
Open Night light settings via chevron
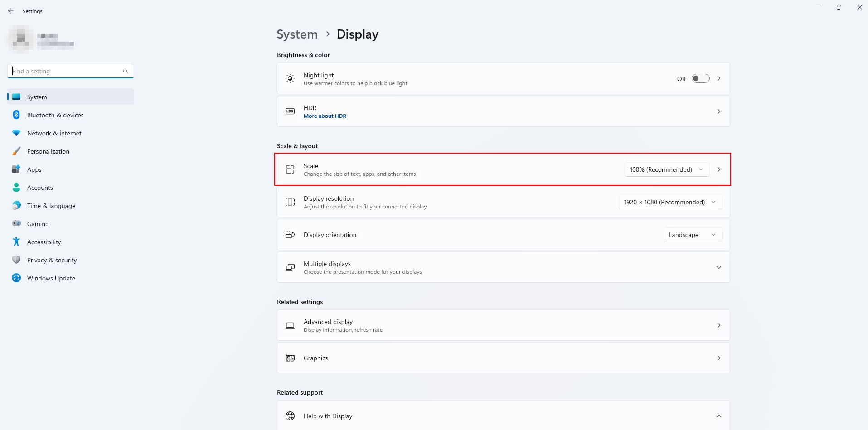pos(719,79)
